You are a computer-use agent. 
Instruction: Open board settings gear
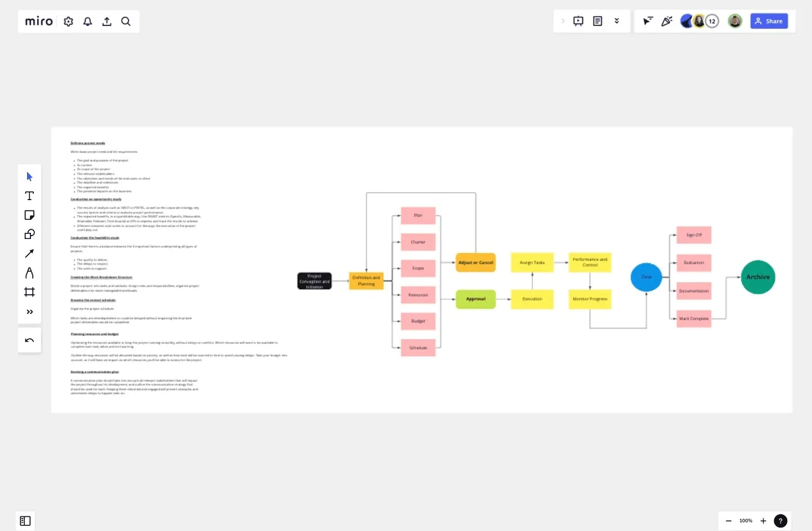pyautogui.click(x=68, y=21)
